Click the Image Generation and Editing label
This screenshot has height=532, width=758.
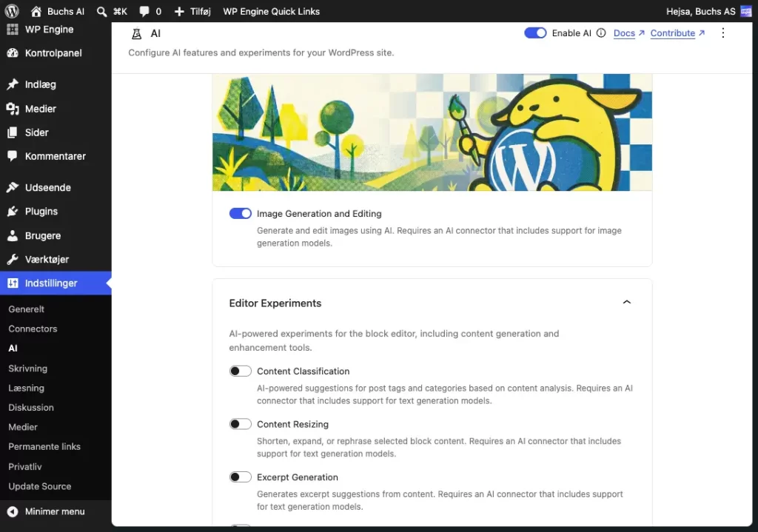coord(319,214)
